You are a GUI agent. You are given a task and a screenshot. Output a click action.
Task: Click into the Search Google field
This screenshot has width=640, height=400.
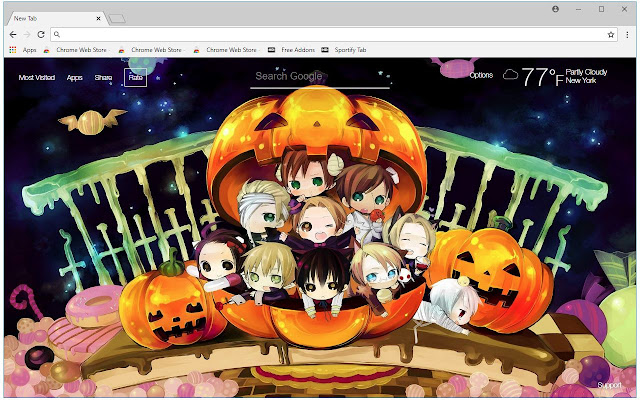click(320, 77)
